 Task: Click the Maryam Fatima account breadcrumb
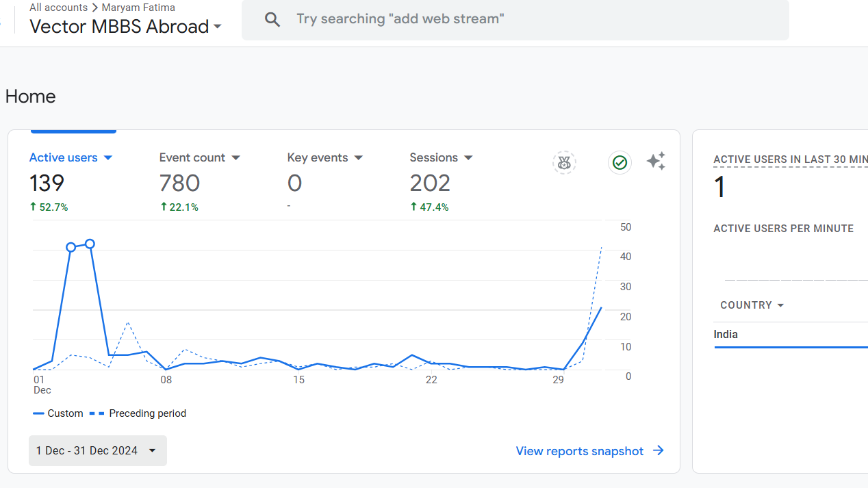point(138,8)
